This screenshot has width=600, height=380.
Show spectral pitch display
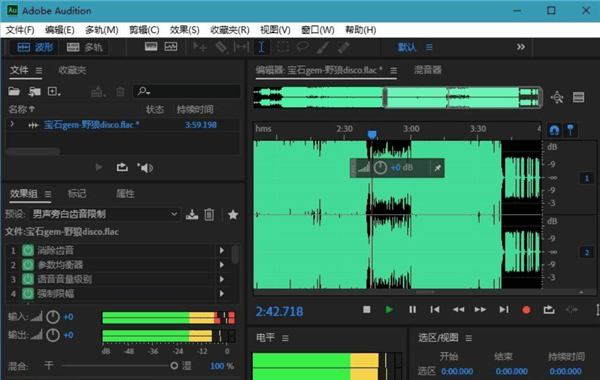171,47
